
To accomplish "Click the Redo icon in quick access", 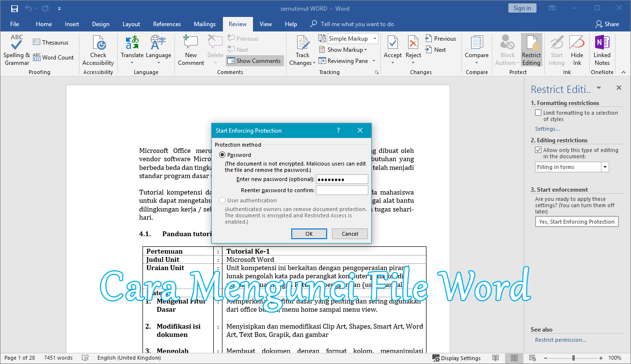I will [46, 8].
